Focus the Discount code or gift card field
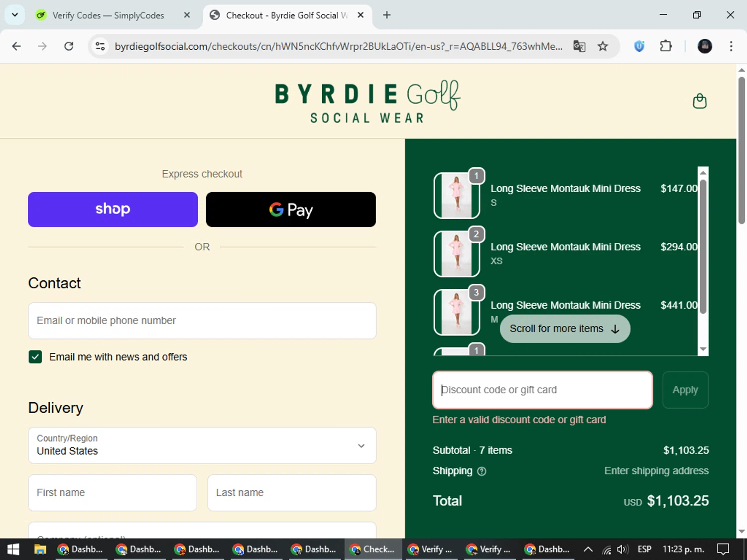Image resolution: width=747 pixels, height=560 pixels. (543, 390)
